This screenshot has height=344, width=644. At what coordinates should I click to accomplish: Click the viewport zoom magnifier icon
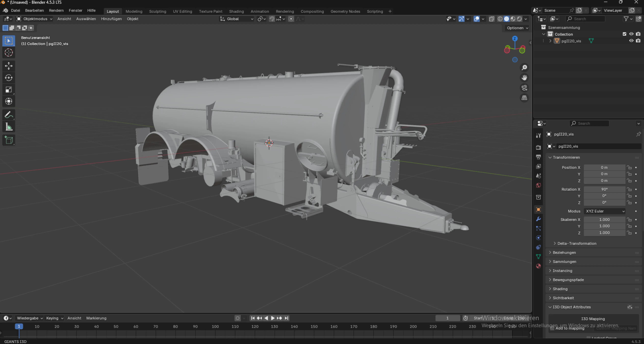tap(524, 68)
